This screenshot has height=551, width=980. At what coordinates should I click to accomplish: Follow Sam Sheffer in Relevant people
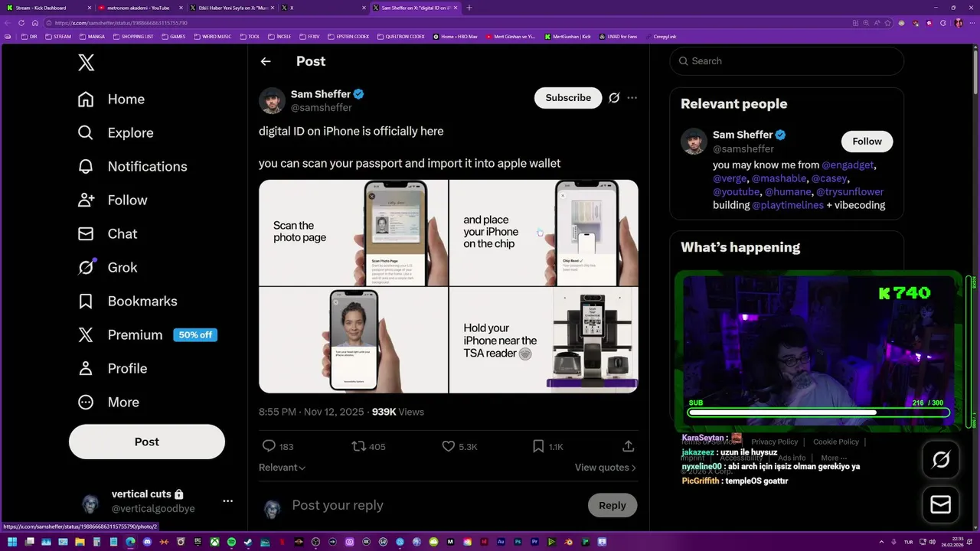(x=867, y=142)
